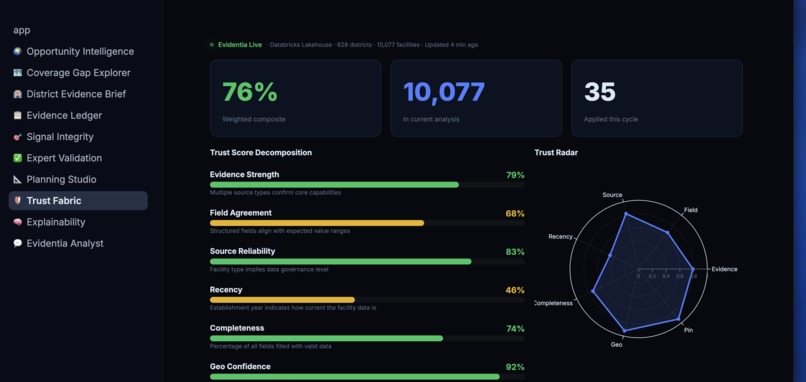Click the Trust Score Decomposition heading
This screenshot has height=382, width=806.
[x=261, y=153]
